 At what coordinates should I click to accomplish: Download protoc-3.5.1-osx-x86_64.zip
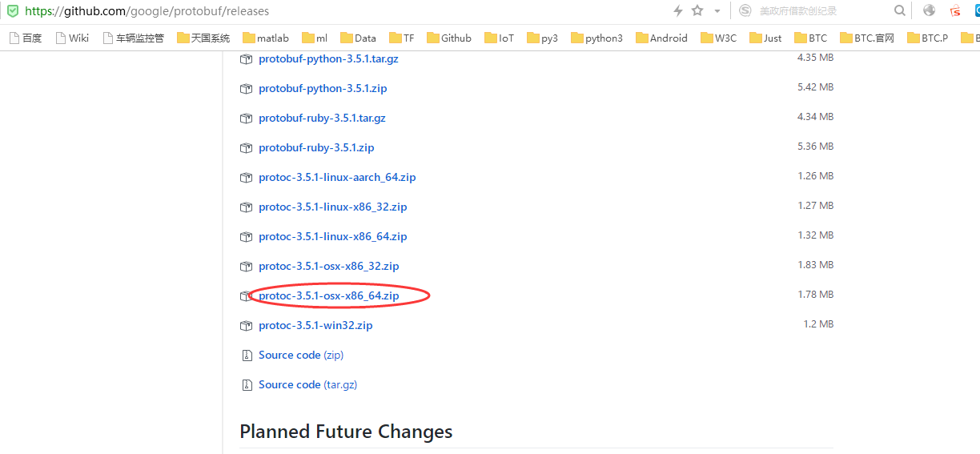tap(328, 296)
